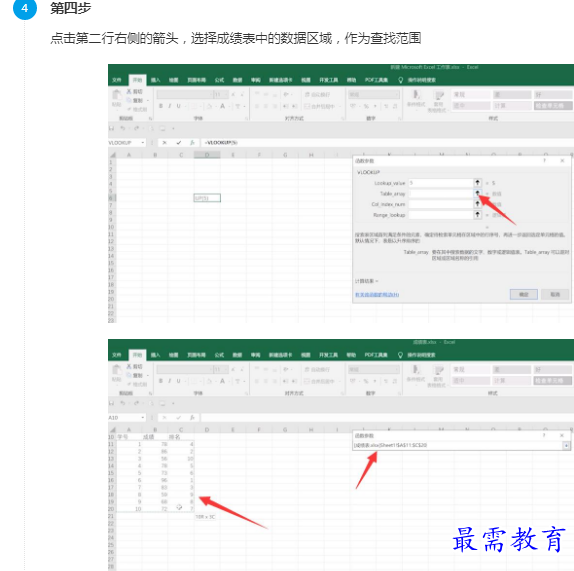The height and width of the screenshot is (571, 574).
Task: Click the Page Layout (页面布局) tab in the lower Excel
Action: pos(197,355)
